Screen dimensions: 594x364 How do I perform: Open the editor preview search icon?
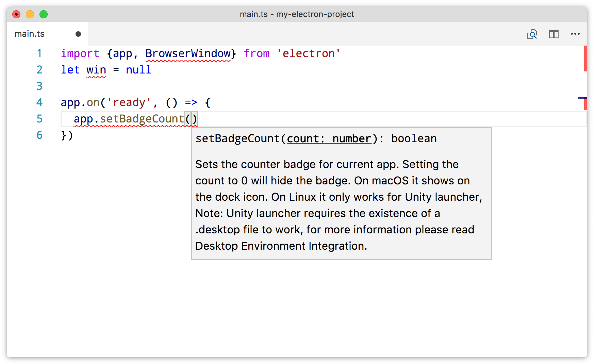point(532,34)
